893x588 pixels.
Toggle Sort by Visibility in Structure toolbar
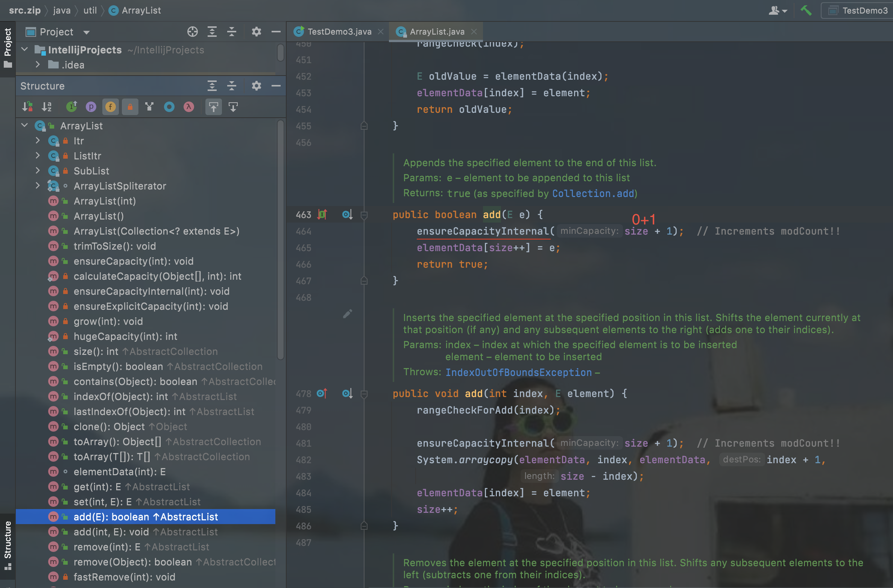click(x=27, y=107)
